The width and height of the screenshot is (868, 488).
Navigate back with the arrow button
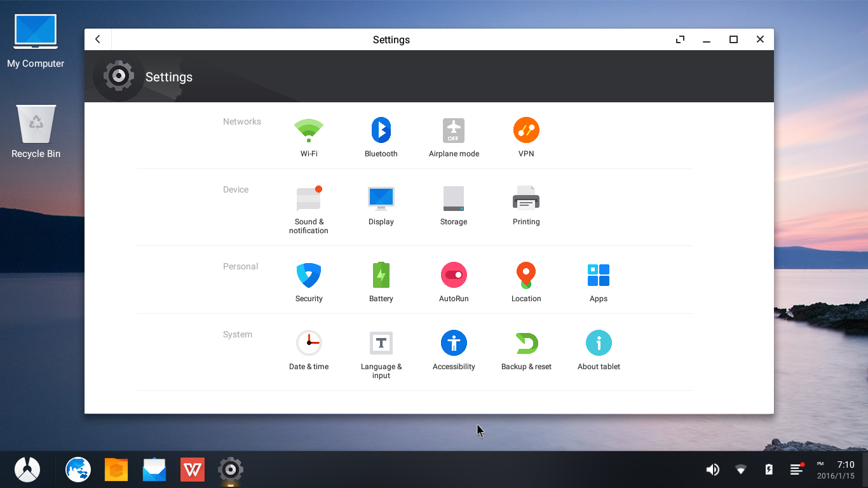pyautogui.click(x=97, y=39)
